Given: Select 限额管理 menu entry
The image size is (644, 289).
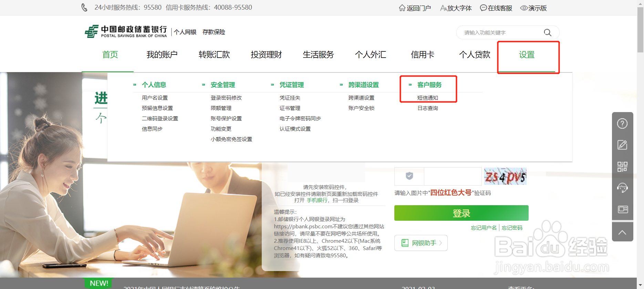Looking at the screenshot, I should click(221, 108).
